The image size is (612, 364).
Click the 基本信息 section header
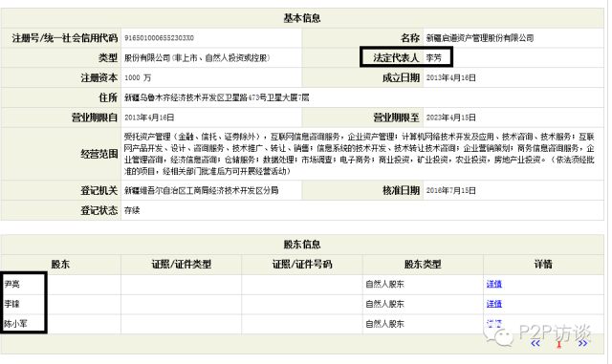(x=302, y=18)
